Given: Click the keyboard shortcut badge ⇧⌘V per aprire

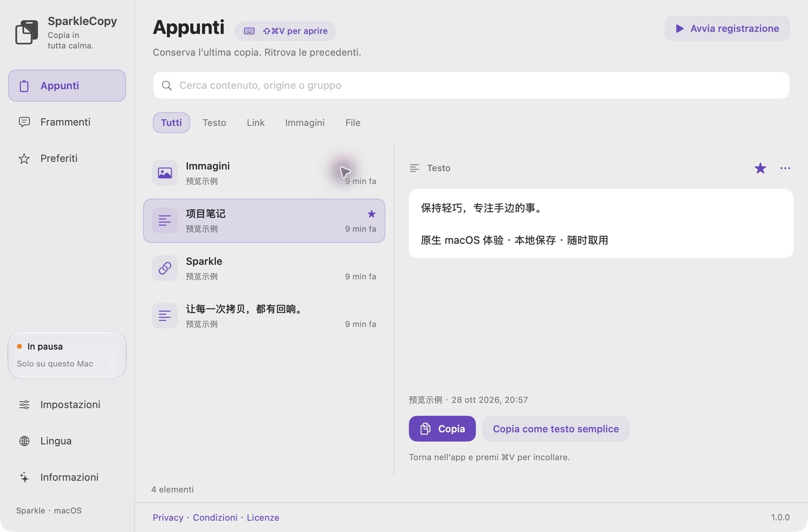Looking at the screenshot, I should [x=285, y=31].
